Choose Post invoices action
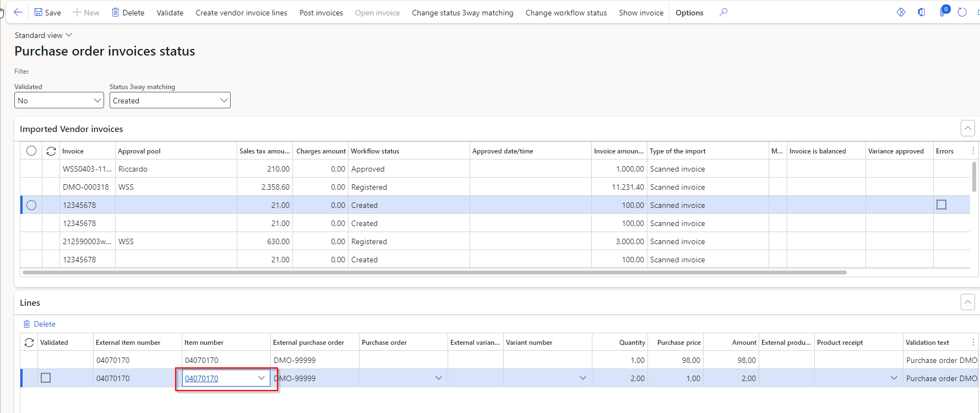The height and width of the screenshot is (413, 980). (x=321, y=12)
